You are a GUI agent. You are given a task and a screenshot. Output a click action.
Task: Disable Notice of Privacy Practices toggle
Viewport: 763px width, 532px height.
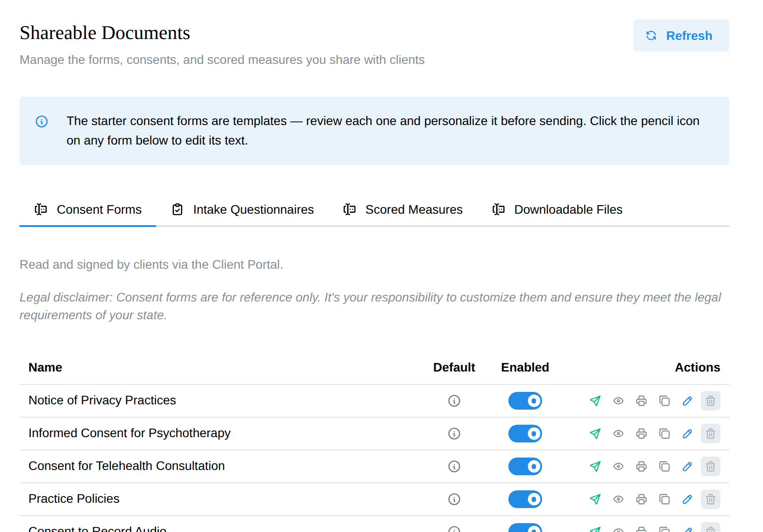click(x=525, y=401)
